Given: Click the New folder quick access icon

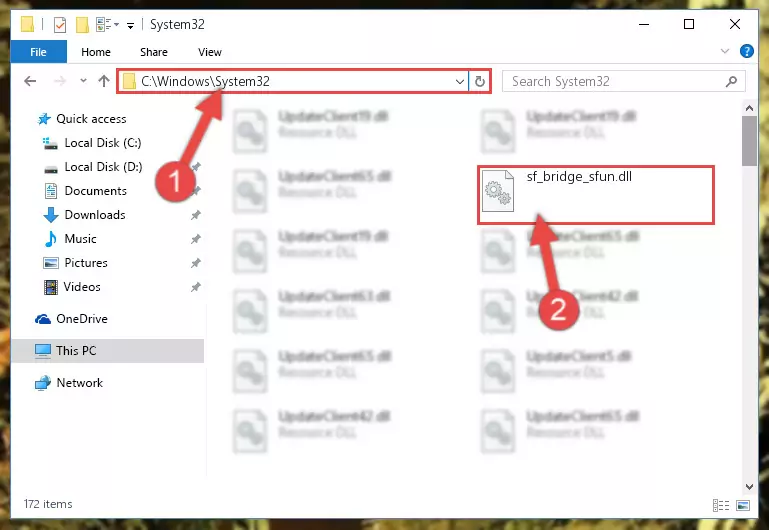Looking at the screenshot, I should 82,24.
